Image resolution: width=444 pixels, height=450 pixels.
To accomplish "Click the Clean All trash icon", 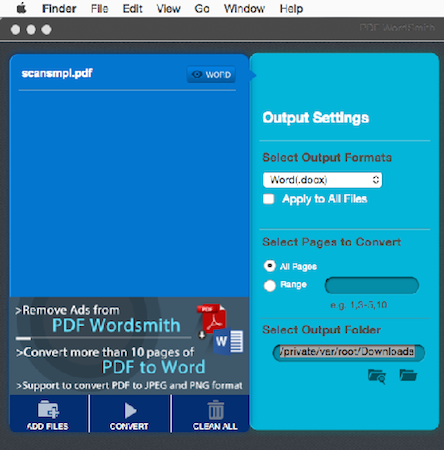I will tap(216, 410).
